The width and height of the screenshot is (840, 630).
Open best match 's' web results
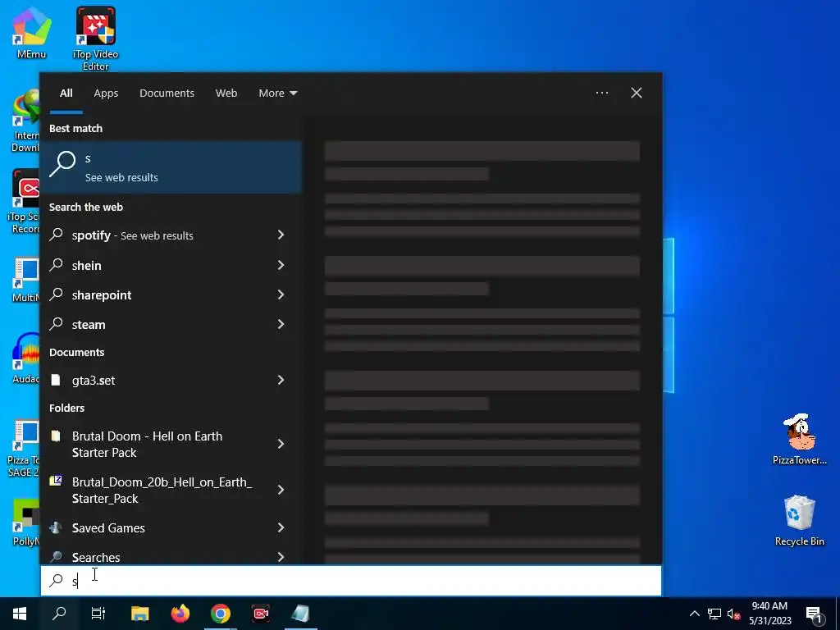tap(171, 167)
